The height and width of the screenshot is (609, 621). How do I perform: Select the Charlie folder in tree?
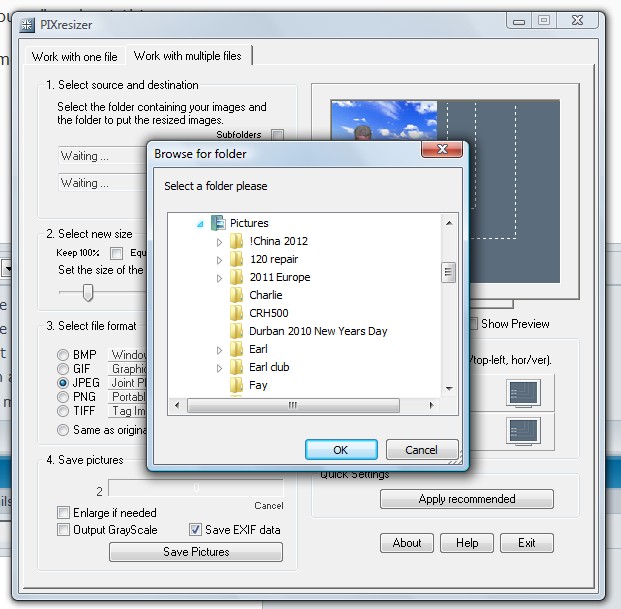pos(266,295)
